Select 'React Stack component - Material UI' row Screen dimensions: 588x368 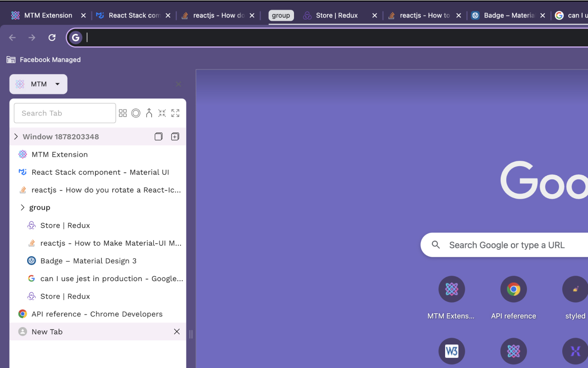coord(98,172)
